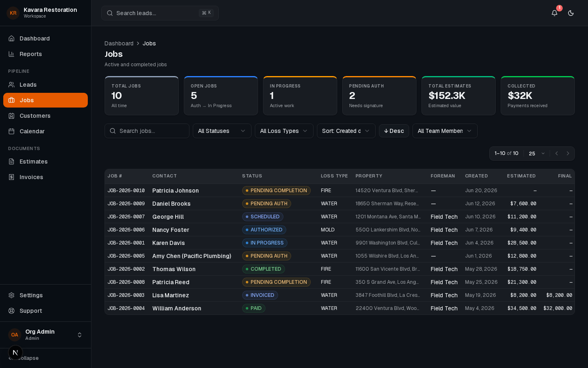The height and width of the screenshot is (368, 588).
Task: Select the Pending Auth stat card
Action: [x=379, y=96]
